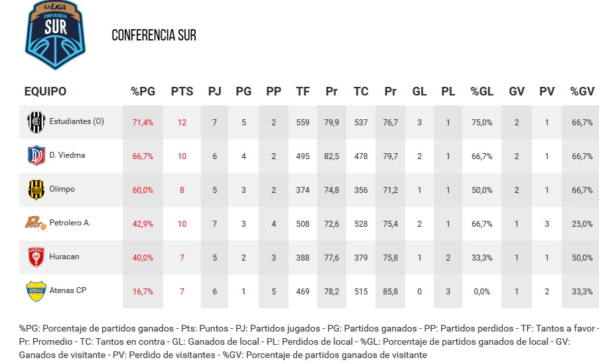The width and height of the screenshot is (599, 364).
Task: Click the %GL column header
Action: point(482,91)
